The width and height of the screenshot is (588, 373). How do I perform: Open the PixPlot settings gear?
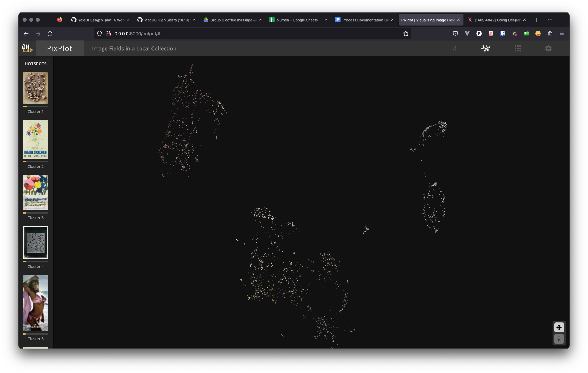point(548,49)
